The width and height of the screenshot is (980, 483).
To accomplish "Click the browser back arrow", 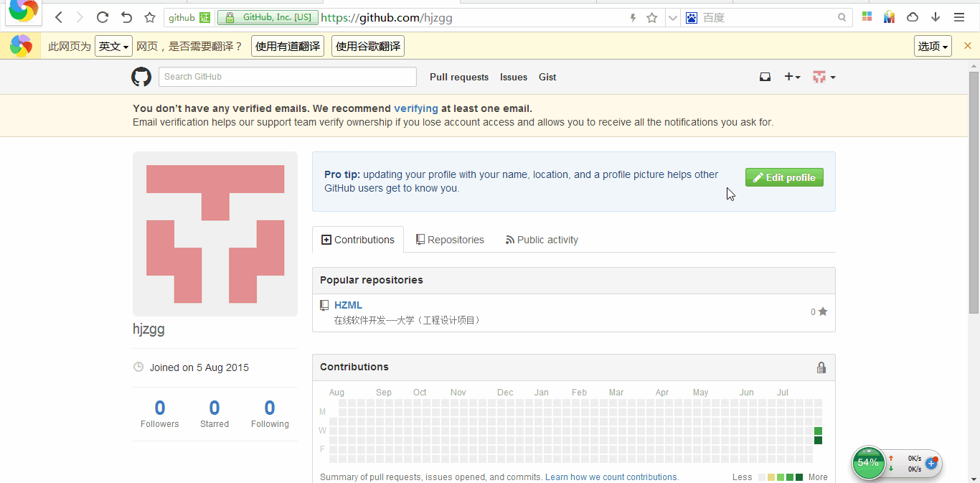I will pos(59,17).
